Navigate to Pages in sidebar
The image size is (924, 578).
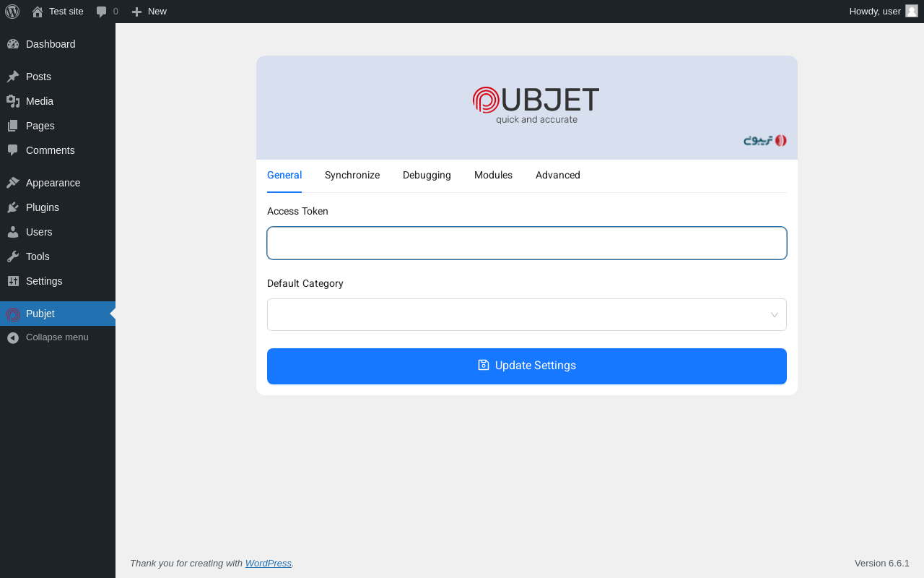coord(58,126)
